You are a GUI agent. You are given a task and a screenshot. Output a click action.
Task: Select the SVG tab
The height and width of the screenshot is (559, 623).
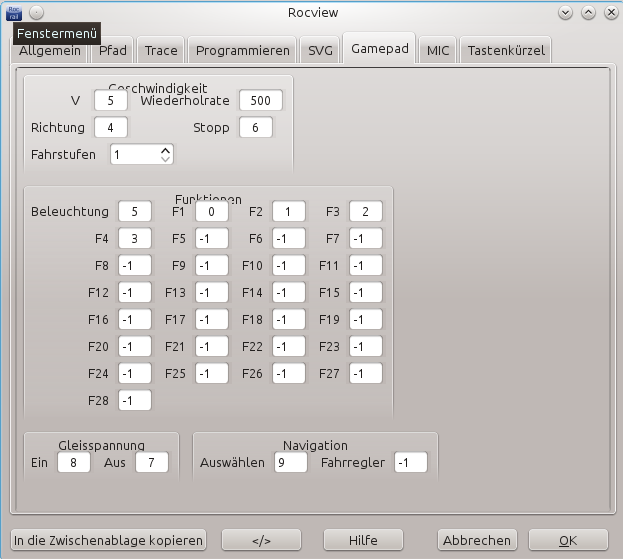(320, 50)
